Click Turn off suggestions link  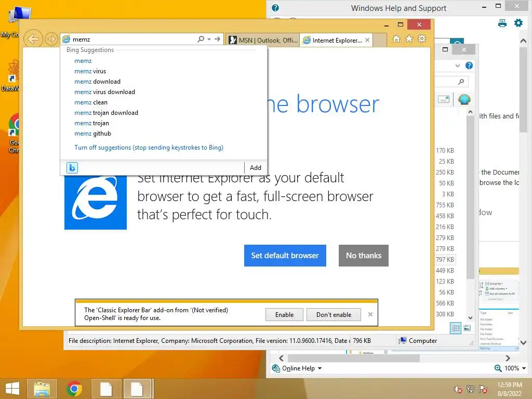[149, 148]
